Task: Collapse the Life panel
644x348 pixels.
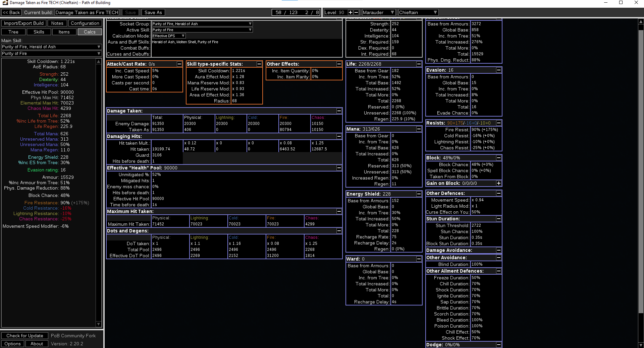Action: [419, 64]
